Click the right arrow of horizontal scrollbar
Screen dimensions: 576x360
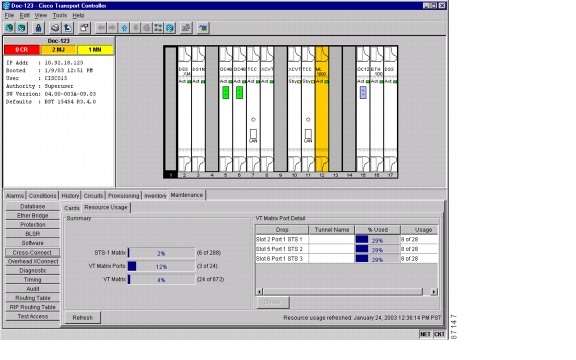[x=434, y=292]
